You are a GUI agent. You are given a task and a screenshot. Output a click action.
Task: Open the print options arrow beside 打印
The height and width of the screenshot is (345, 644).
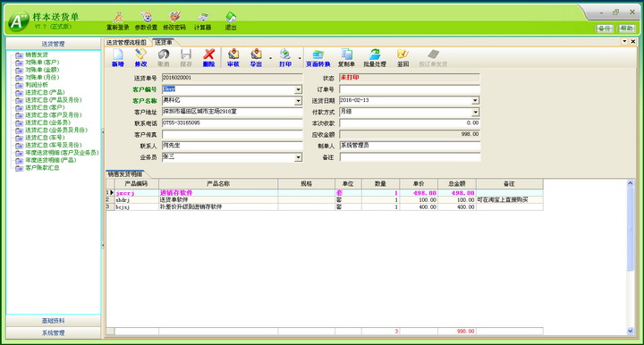[x=300, y=58]
